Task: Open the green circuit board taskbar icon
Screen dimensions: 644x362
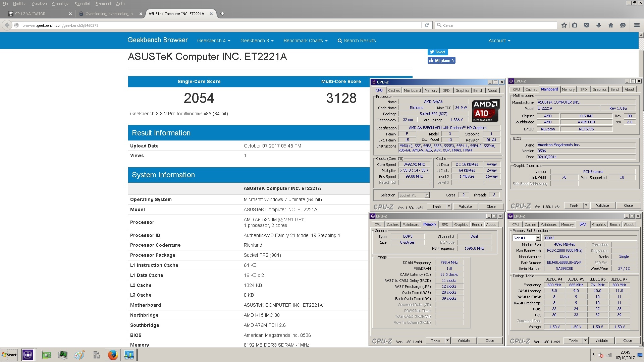Action: (x=46, y=355)
